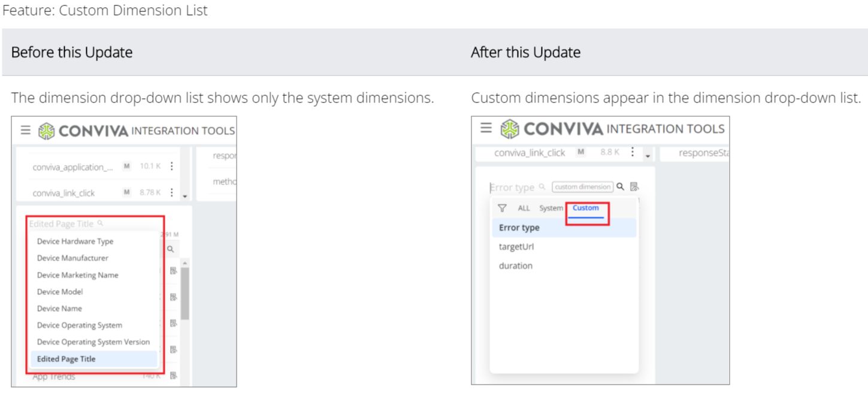Click the document icon in the App Trends row
Viewport: 868px width, 399px height.
(x=173, y=376)
